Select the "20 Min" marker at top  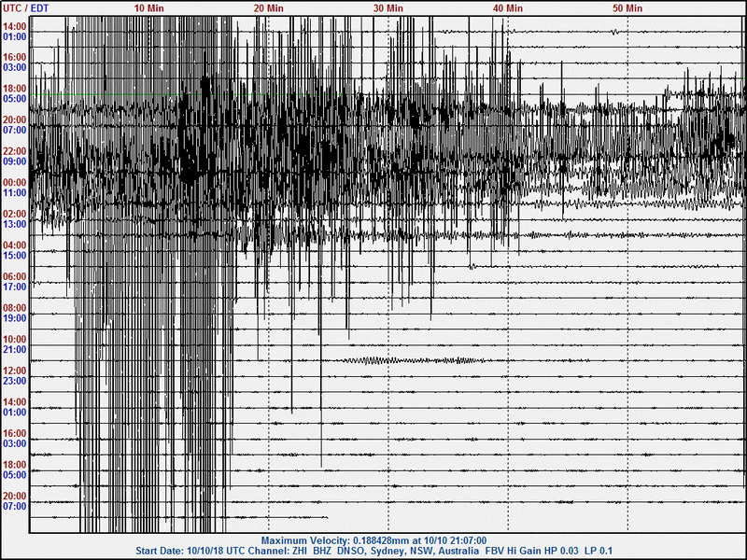pyautogui.click(x=269, y=7)
